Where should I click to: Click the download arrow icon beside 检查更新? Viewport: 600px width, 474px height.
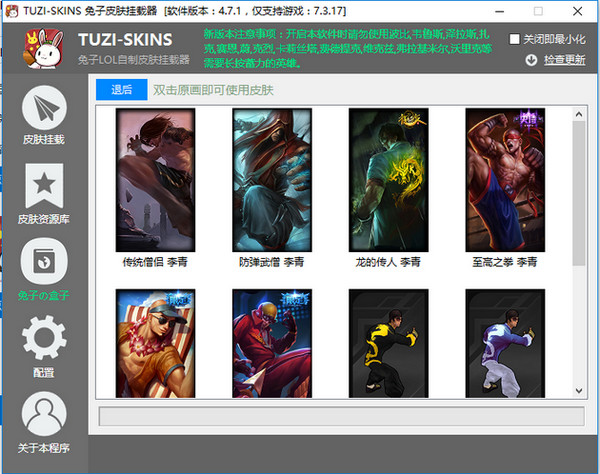pyautogui.click(x=531, y=60)
